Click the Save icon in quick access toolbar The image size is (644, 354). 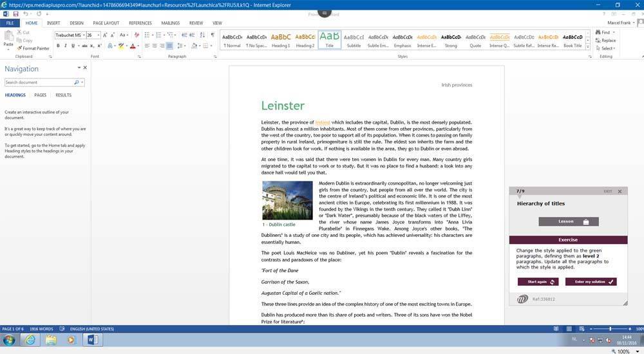point(15,14)
